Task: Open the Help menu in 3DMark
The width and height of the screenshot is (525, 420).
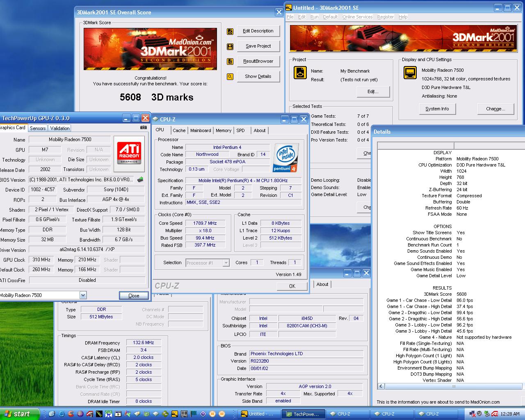Action: pyautogui.click(x=403, y=17)
